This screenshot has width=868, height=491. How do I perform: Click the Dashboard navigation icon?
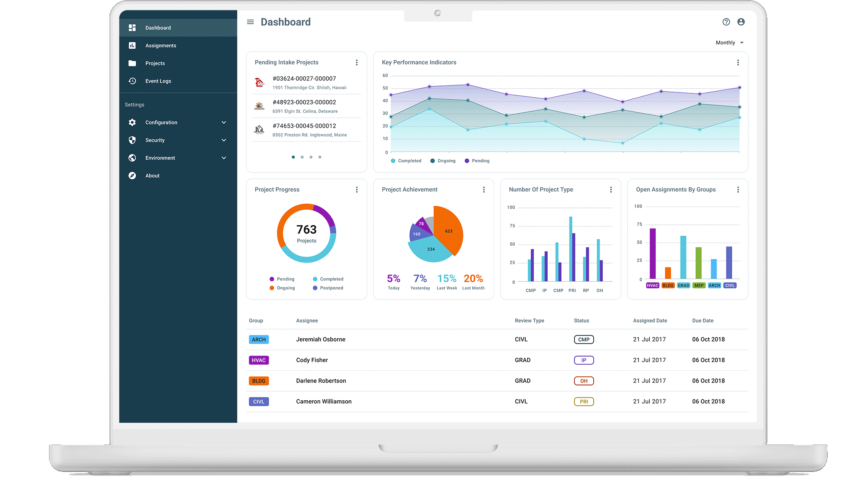click(x=132, y=27)
